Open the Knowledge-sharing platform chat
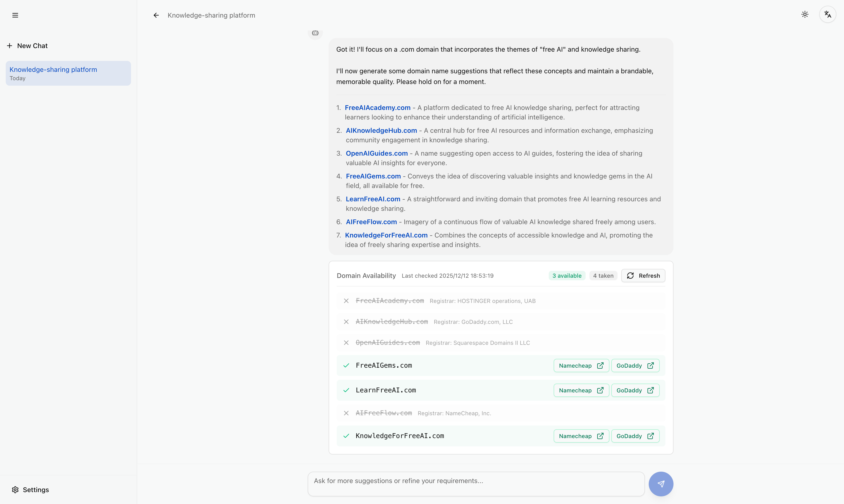Image resolution: width=844 pixels, height=504 pixels. 68,73
